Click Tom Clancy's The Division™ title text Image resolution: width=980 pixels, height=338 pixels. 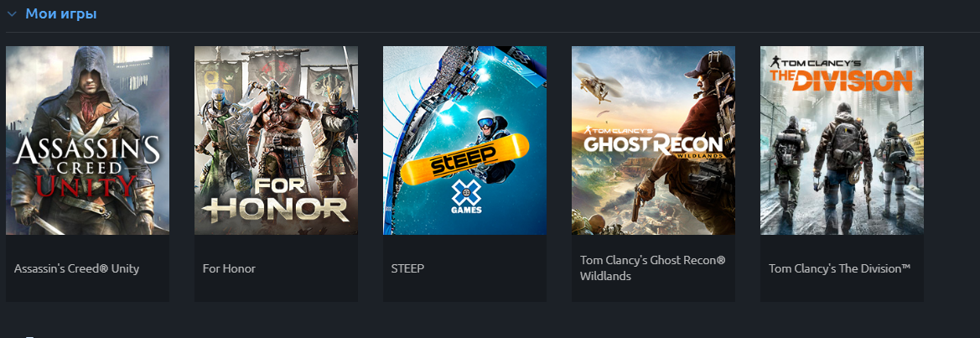click(839, 268)
